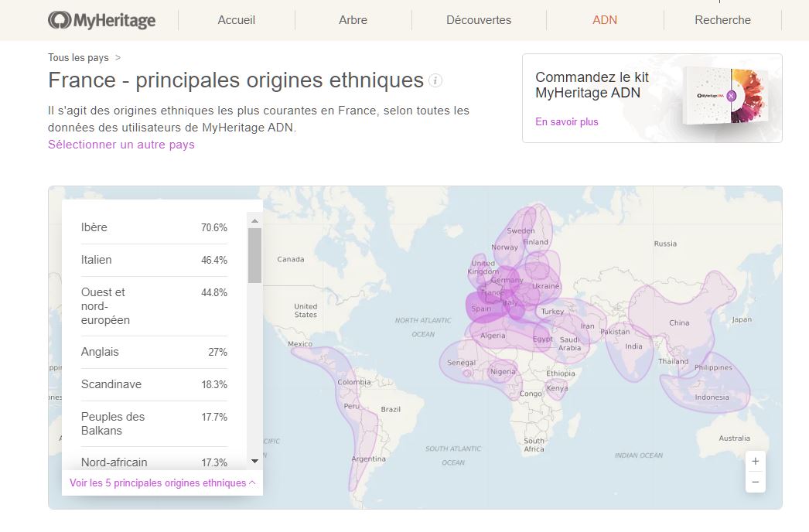The height and width of the screenshot is (532, 809).
Task: Go to the ADN tab
Action: tap(605, 20)
